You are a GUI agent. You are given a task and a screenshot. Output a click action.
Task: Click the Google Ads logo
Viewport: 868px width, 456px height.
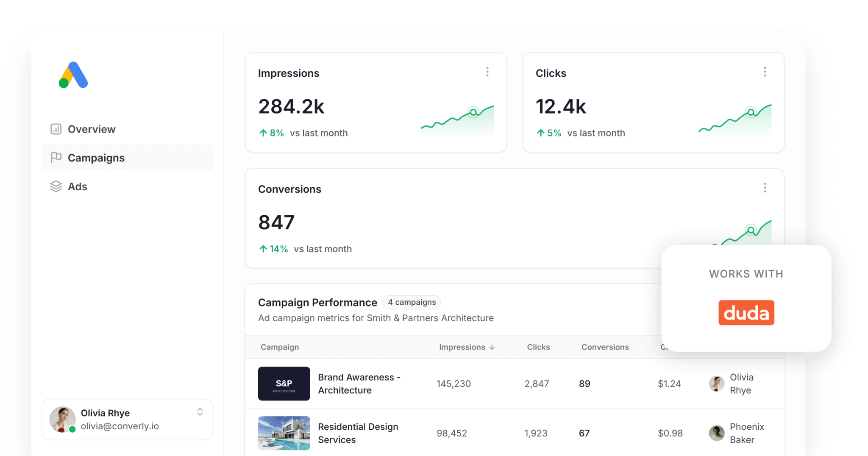point(73,75)
